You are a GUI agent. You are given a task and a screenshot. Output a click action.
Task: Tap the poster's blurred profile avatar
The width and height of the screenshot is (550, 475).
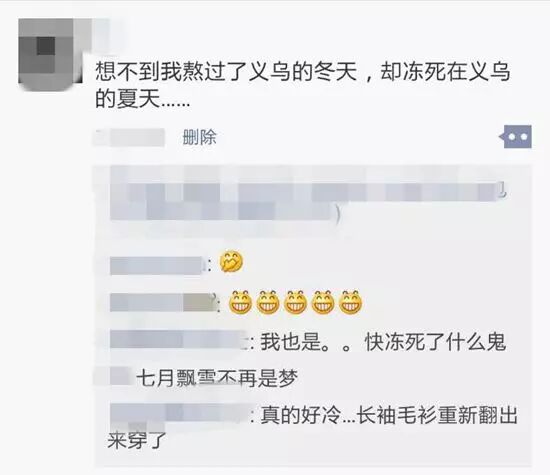click(x=50, y=53)
